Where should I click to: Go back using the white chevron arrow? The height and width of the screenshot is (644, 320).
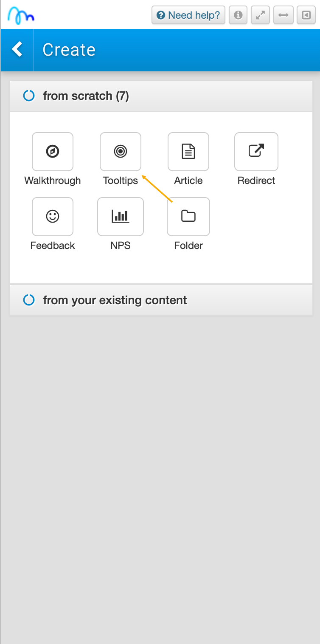point(17,50)
